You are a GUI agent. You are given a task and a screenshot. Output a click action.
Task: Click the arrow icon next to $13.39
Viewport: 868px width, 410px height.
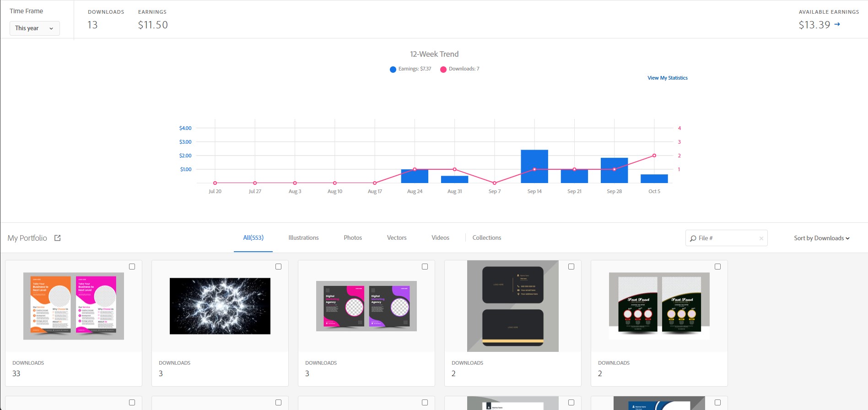[x=837, y=25]
